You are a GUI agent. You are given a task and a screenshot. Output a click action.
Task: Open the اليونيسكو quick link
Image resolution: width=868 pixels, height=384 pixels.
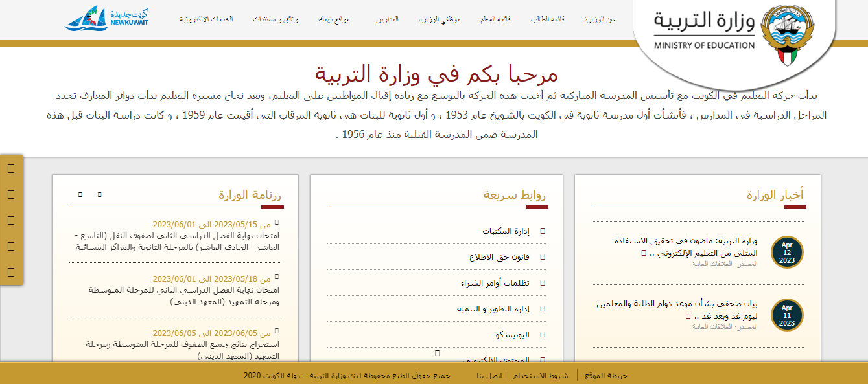point(513,335)
